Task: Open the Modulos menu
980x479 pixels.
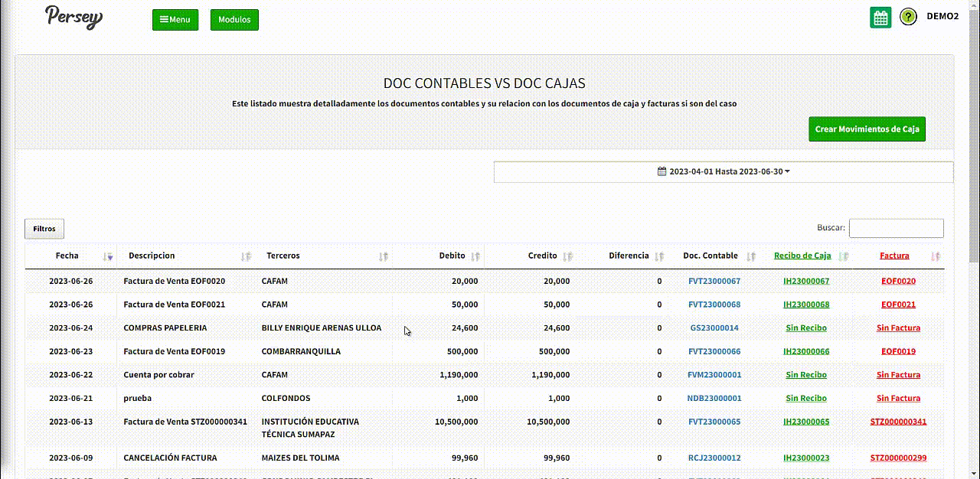Action: coord(234,20)
